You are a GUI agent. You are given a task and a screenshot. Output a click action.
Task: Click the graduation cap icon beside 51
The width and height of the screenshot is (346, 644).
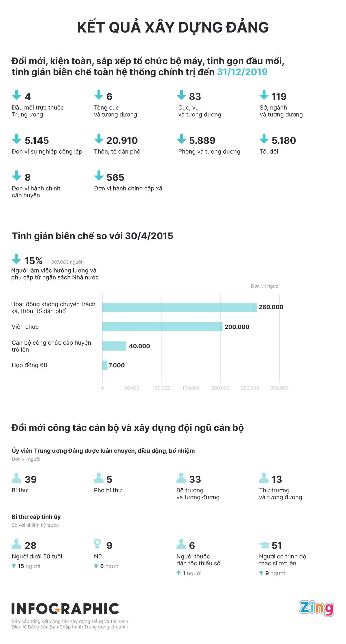click(x=264, y=545)
